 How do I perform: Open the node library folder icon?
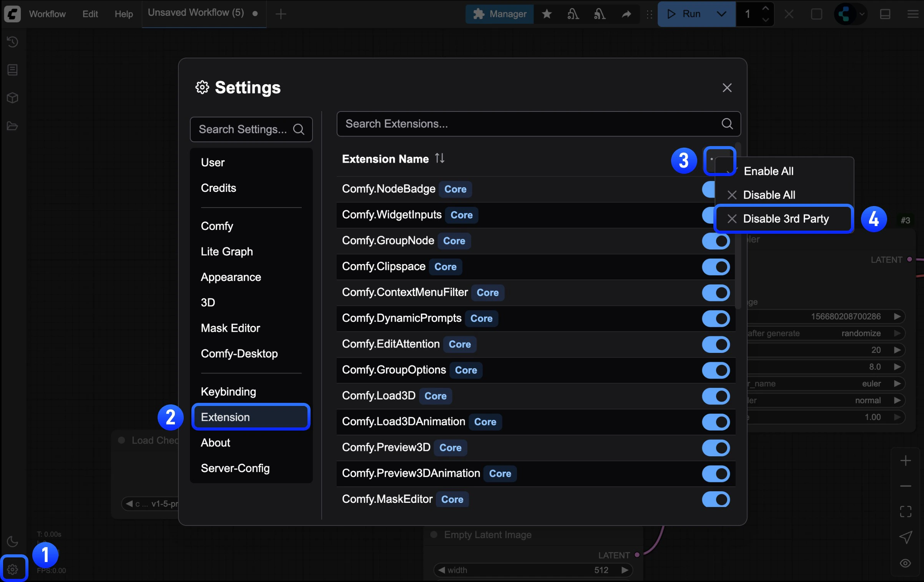click(x=13, y=126)
